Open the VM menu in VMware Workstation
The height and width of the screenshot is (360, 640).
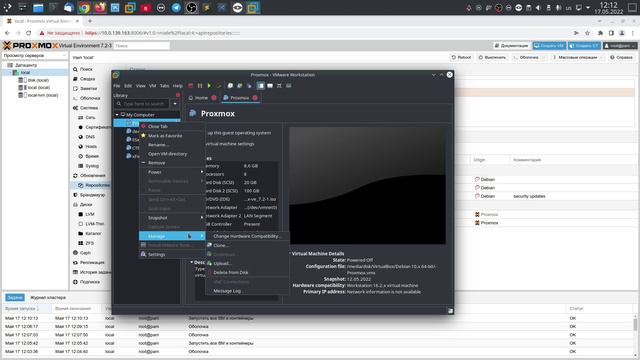click(153, 86)
